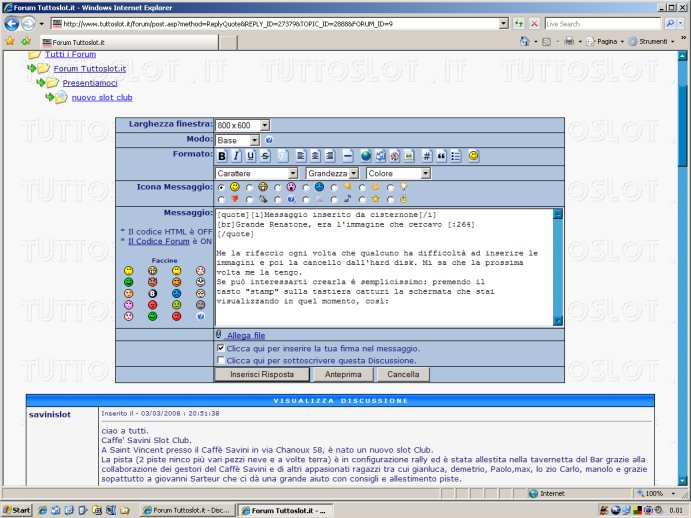Screen dimensions: 691x518
Task: Click the left-align text icon
Action: [301, 156]
